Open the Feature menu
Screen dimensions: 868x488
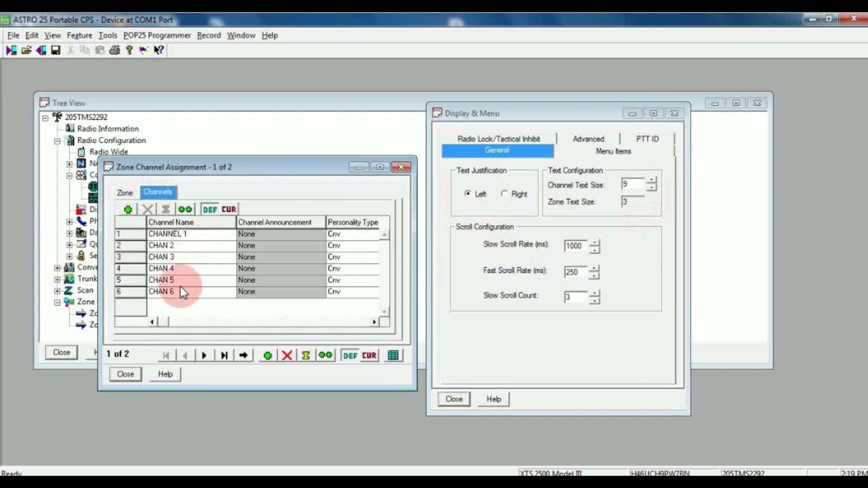click(x=79, y=35)
